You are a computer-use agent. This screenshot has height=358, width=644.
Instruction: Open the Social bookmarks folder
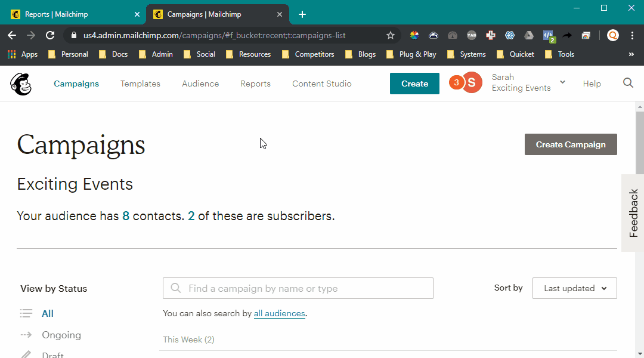199,54
